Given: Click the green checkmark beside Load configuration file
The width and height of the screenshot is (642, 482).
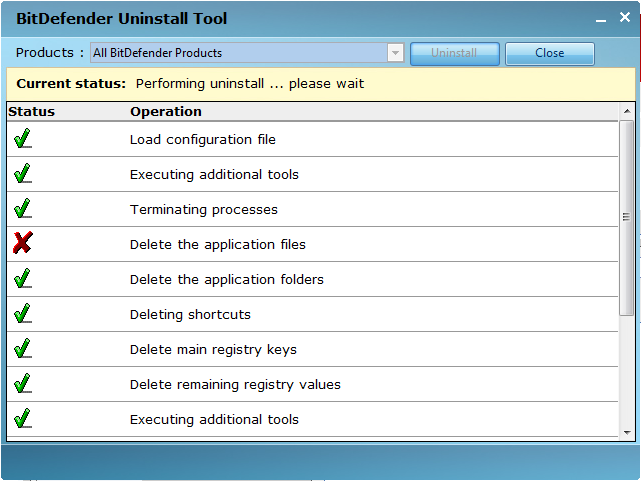Looking at the screenshot, I should coord(23,139).
